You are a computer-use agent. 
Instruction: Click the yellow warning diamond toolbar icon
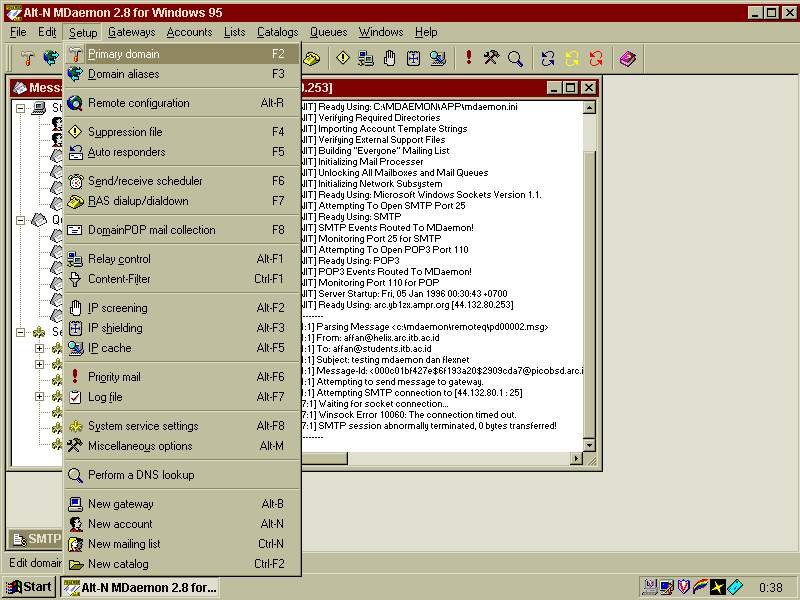(343, 58)
